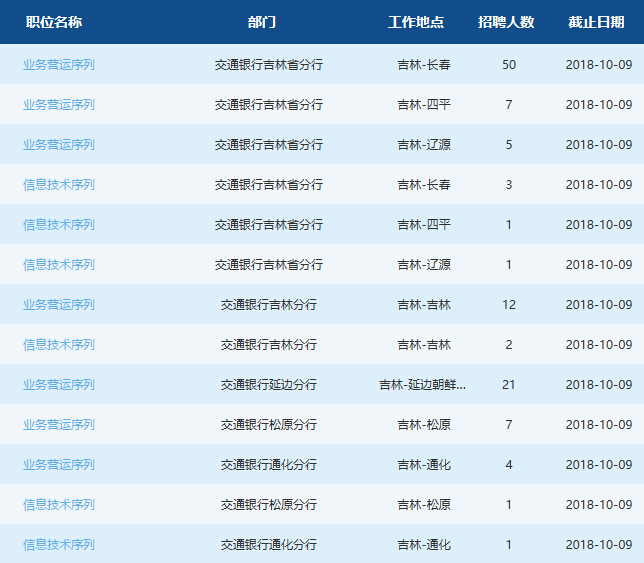Click the 部门 column header
The height and width of the screenshot is (563, 644).
262,22
